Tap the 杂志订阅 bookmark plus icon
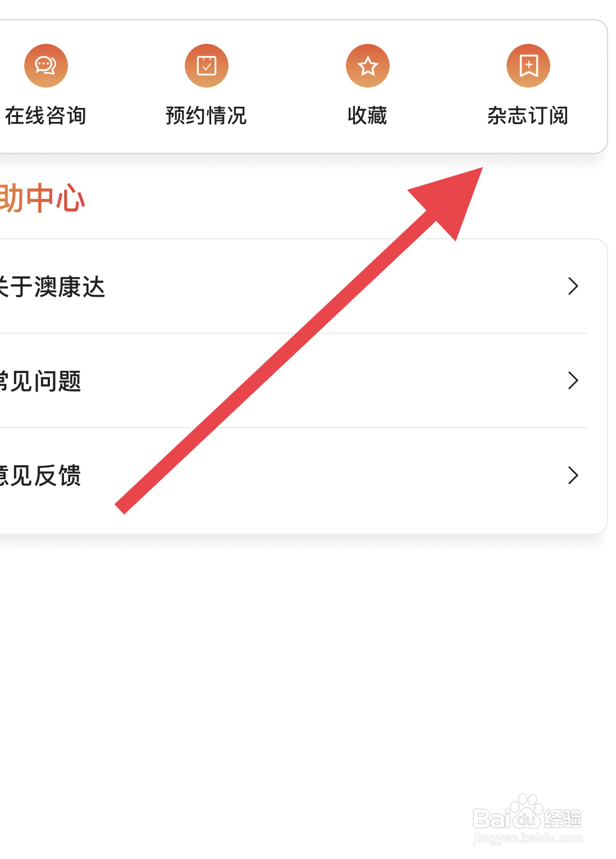This screenshot has width=616, height=859. pos(528,66)
